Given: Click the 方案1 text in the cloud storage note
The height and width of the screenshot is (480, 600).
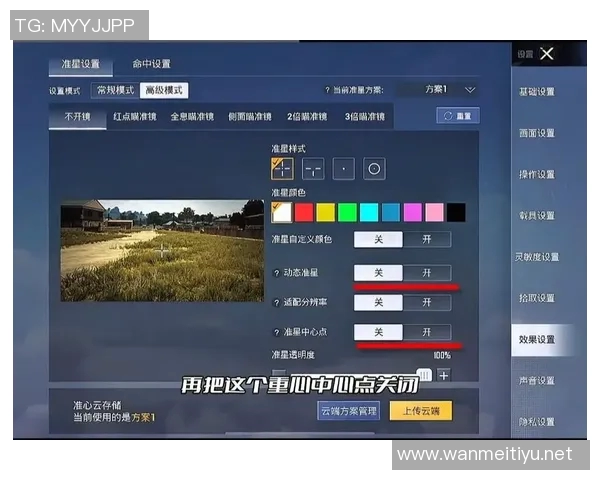Looking at the screenshot, I should (143, 418).
